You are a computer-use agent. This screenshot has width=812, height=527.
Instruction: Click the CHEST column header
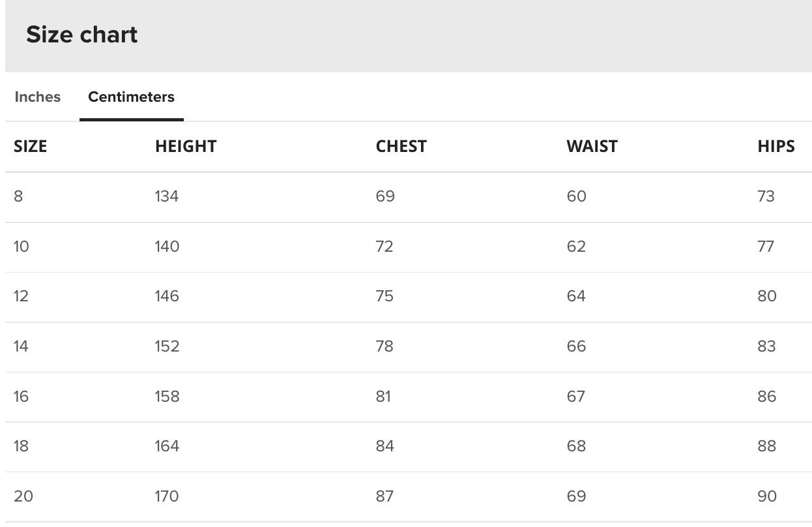click(x=401, y=146)
